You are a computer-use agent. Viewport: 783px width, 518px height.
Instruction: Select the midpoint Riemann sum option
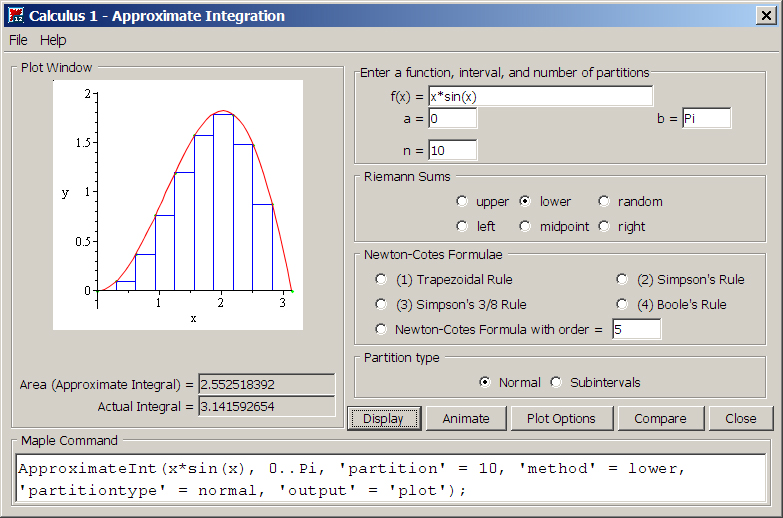pyautogui.click(x=525, y=227)
